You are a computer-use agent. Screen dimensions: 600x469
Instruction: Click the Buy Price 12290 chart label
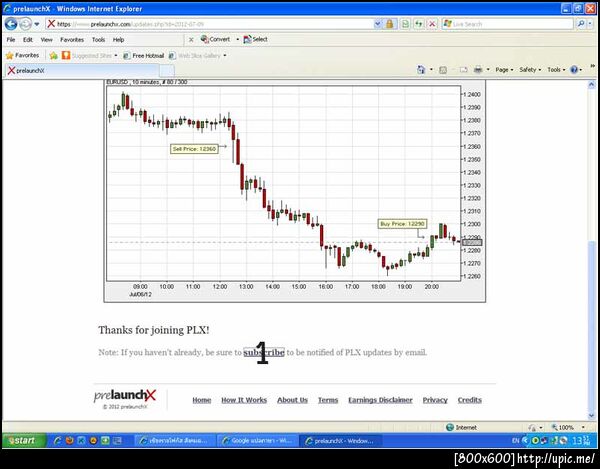click(402, 224)
